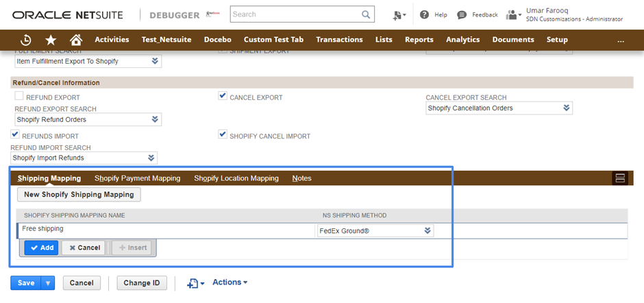Uncheck the Shopify Cancel Import checkbox

pos(223,134)
